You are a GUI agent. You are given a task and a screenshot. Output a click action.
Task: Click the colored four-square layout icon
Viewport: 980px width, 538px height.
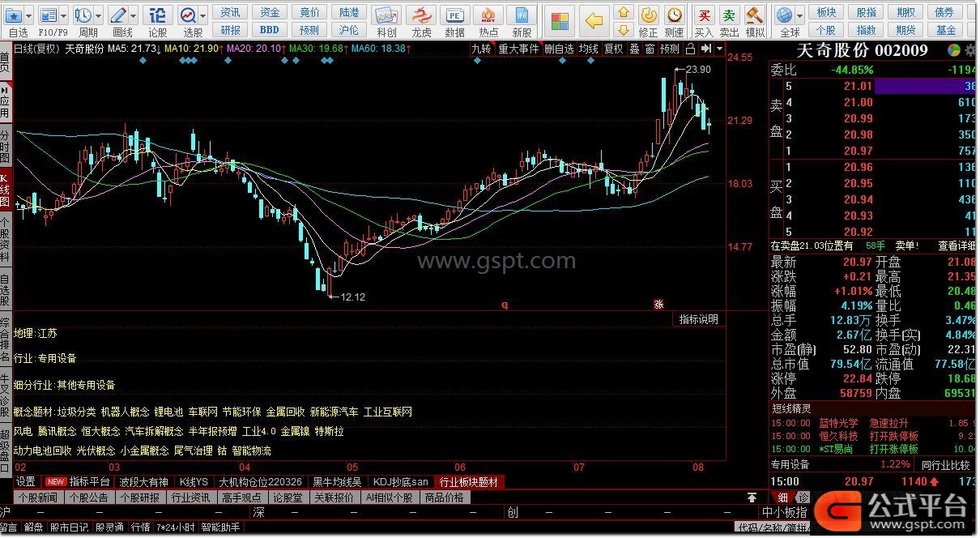[560, 19]
